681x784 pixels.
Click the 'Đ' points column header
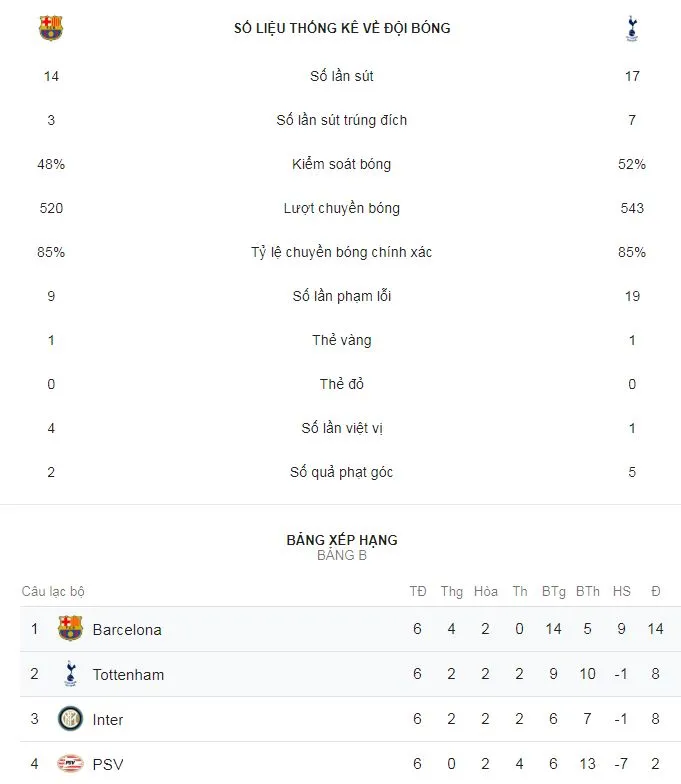(x=656, y=592)
